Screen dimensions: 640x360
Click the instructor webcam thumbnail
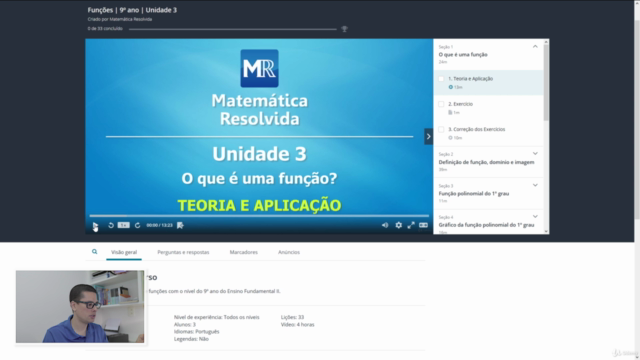point(80,307)
